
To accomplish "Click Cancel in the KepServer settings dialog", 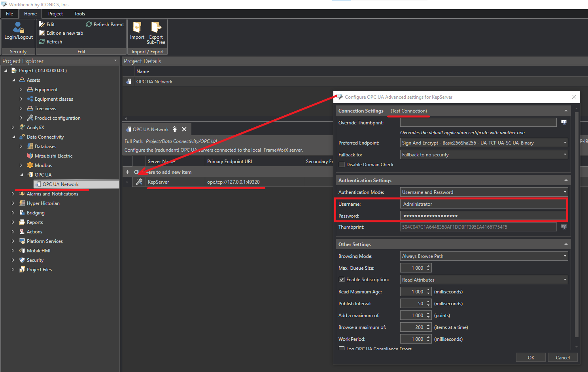I will click(563, 357).
